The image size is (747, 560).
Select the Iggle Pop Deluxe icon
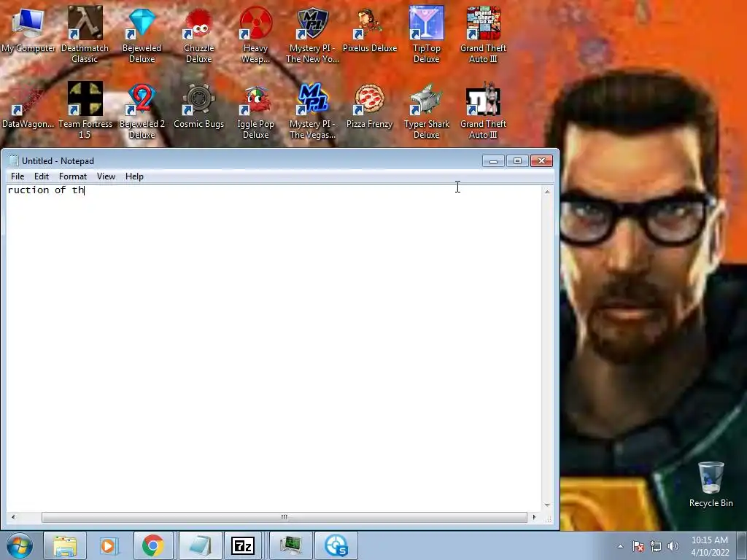[x=255, y=99]
